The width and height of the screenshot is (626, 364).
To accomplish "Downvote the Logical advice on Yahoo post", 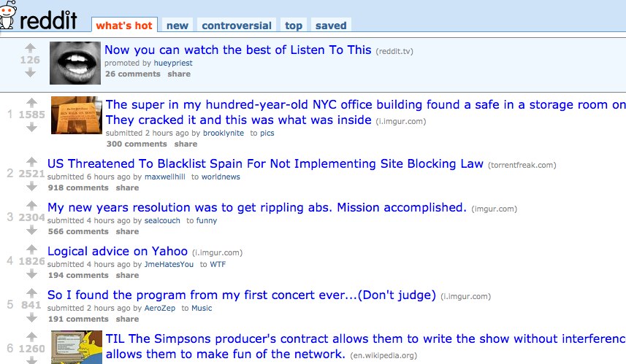I will pyautogui.click(x=31, y=274).
